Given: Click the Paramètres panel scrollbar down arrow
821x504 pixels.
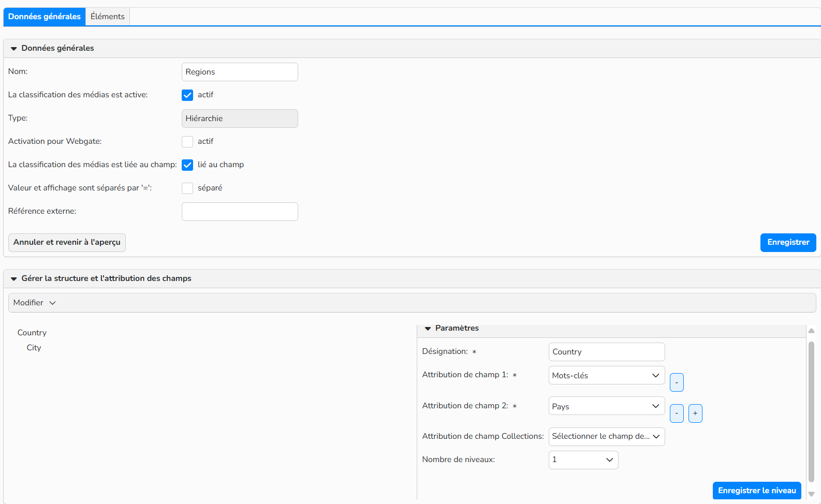Looking at the screenshot, I should [x=812, y=494].
